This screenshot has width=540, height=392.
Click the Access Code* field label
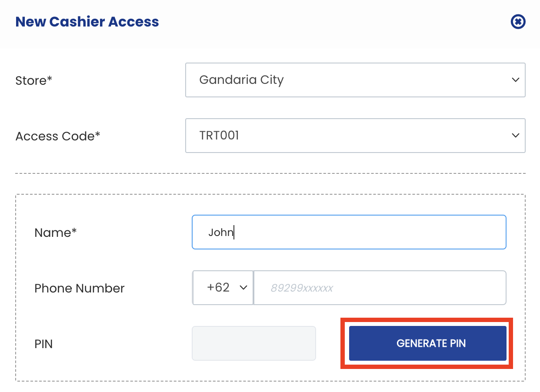point(58,136)
